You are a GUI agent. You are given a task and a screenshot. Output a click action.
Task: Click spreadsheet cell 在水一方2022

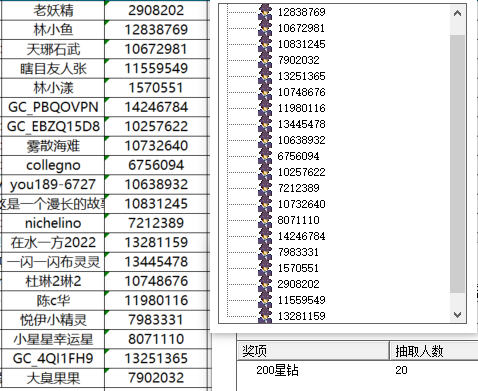53,242
